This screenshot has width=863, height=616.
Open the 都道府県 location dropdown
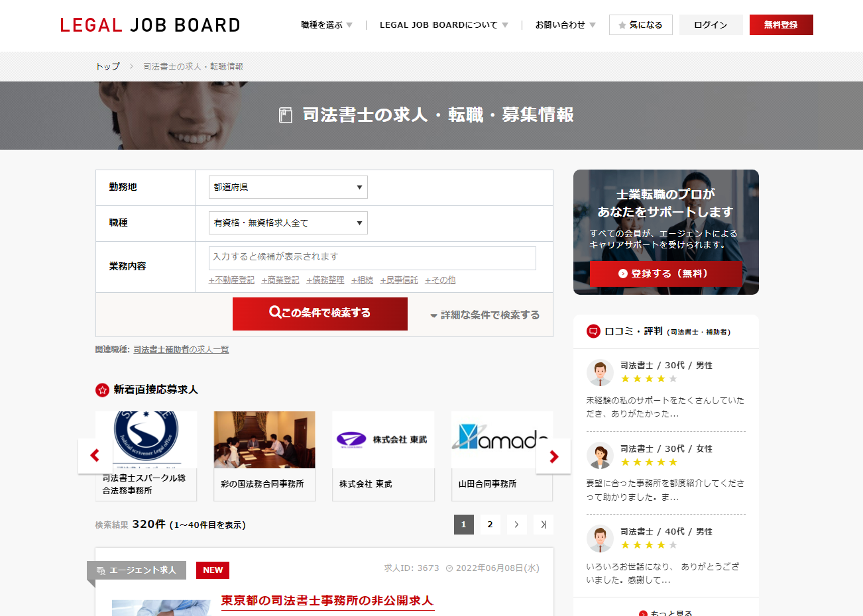click(288, 187)
